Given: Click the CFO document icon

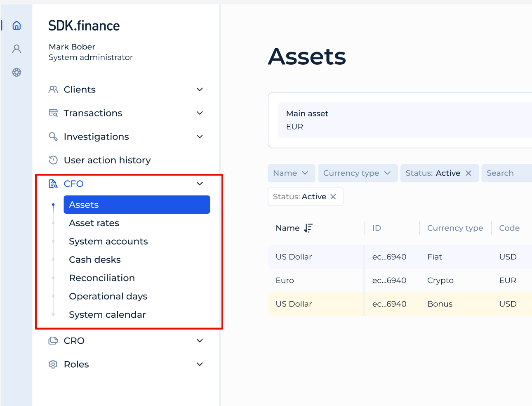Looking at the screenshot, I should 53,184.
